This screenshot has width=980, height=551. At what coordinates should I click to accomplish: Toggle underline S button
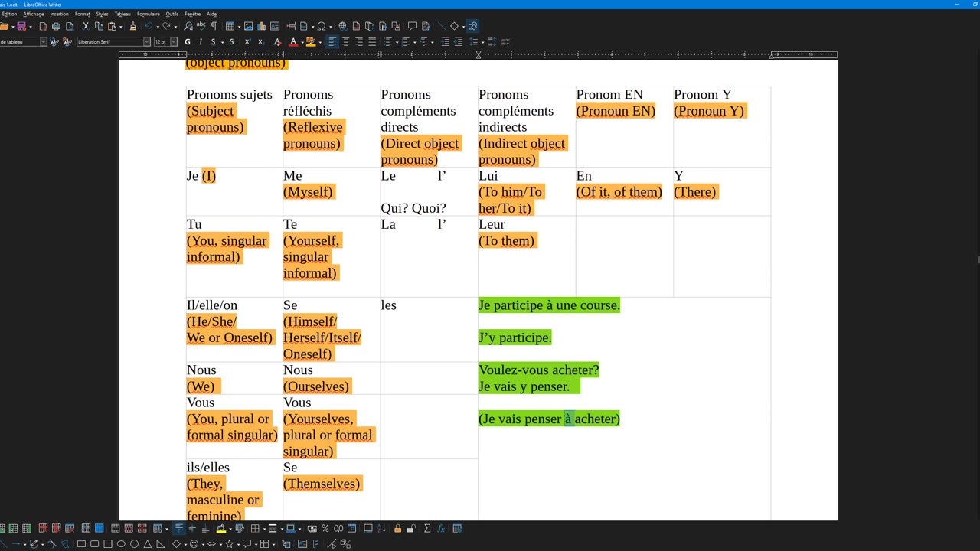(x=213, y=42)
